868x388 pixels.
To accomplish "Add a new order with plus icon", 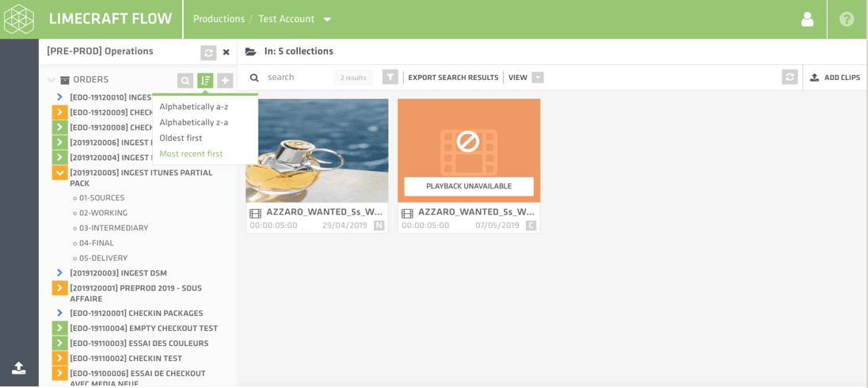I will click(225, 81).
